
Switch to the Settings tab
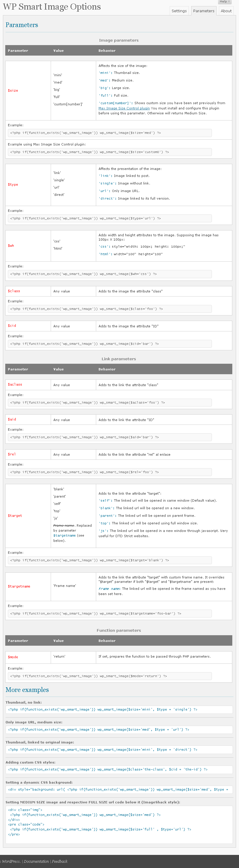point(179,11)
